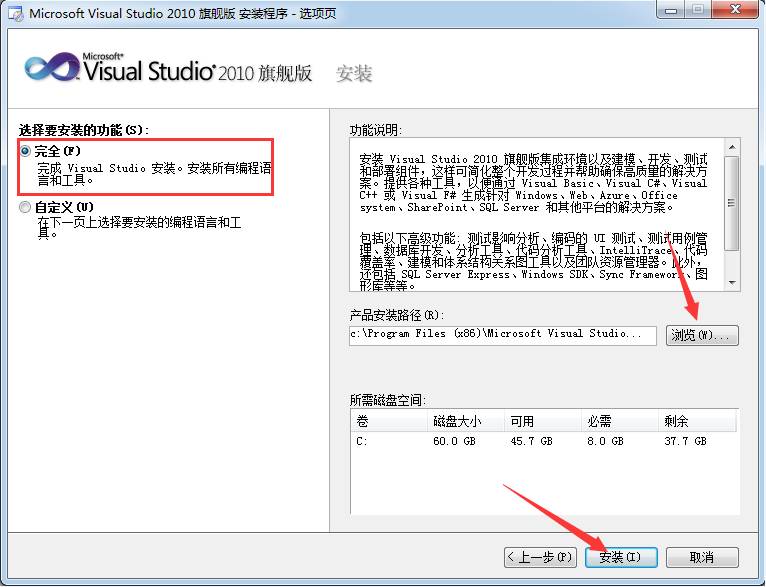Image resolution: width=766 pixels, height=587 pixels.
Task: Click the 卷 column header
Action: (389, 421)
